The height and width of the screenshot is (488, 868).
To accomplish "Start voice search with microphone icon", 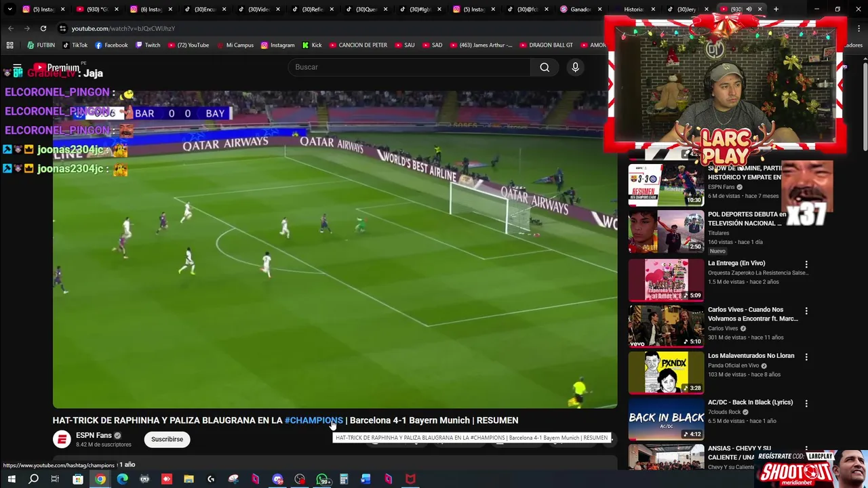I will (x=575, y=67).
